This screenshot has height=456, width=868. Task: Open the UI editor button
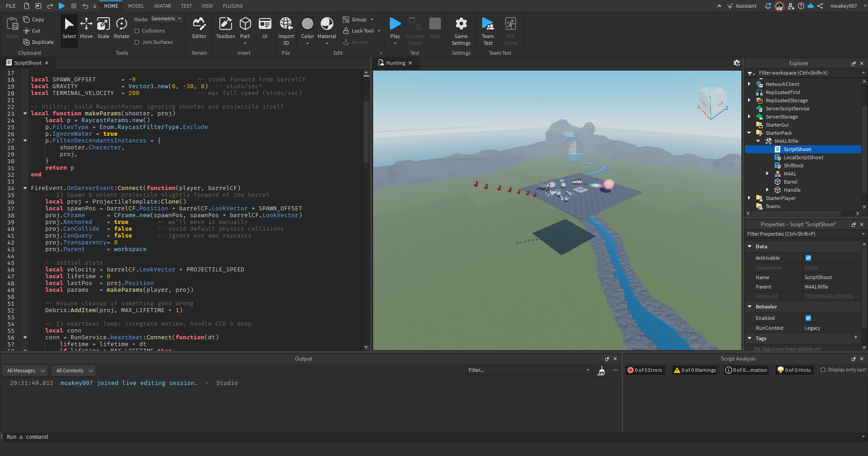[265, 28]
